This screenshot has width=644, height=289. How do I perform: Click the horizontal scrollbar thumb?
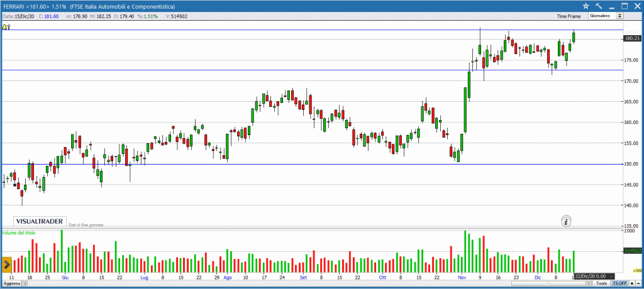click(x=548, y=284)
